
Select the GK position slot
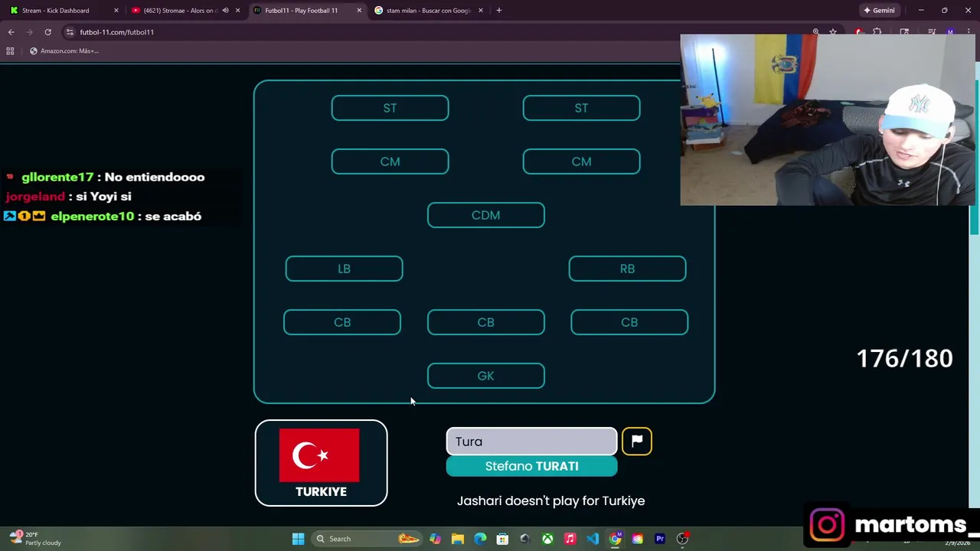pos(485,376)
